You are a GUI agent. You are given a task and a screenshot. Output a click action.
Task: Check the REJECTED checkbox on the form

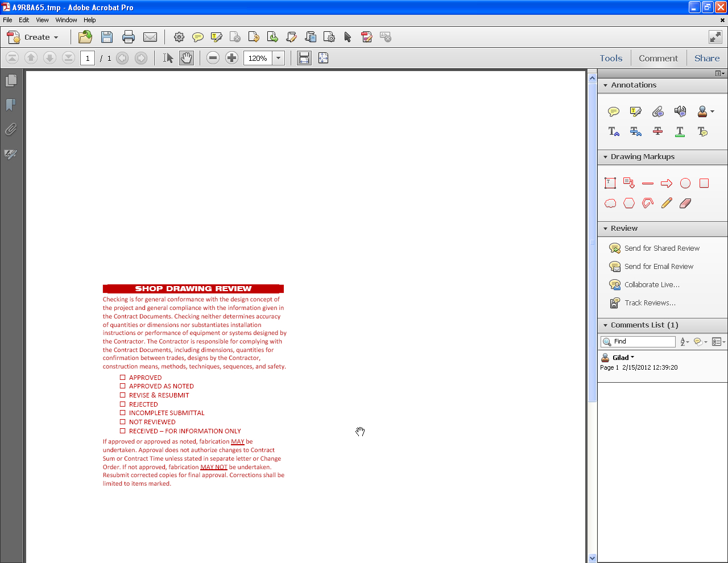tap(122, 404)
